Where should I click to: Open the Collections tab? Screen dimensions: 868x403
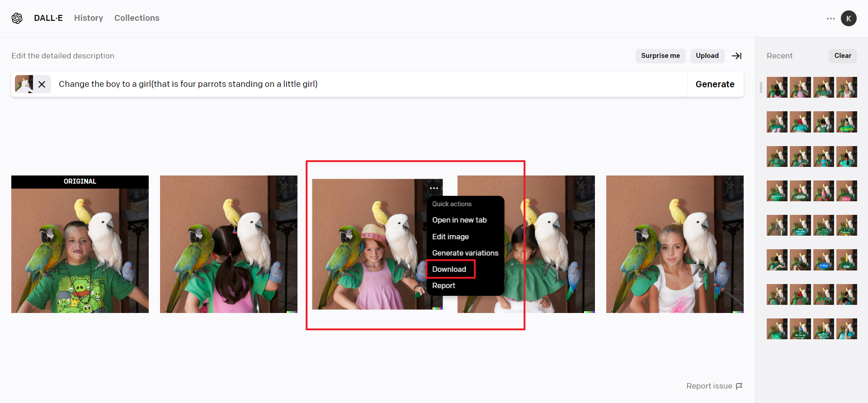(x=137, y=18)
